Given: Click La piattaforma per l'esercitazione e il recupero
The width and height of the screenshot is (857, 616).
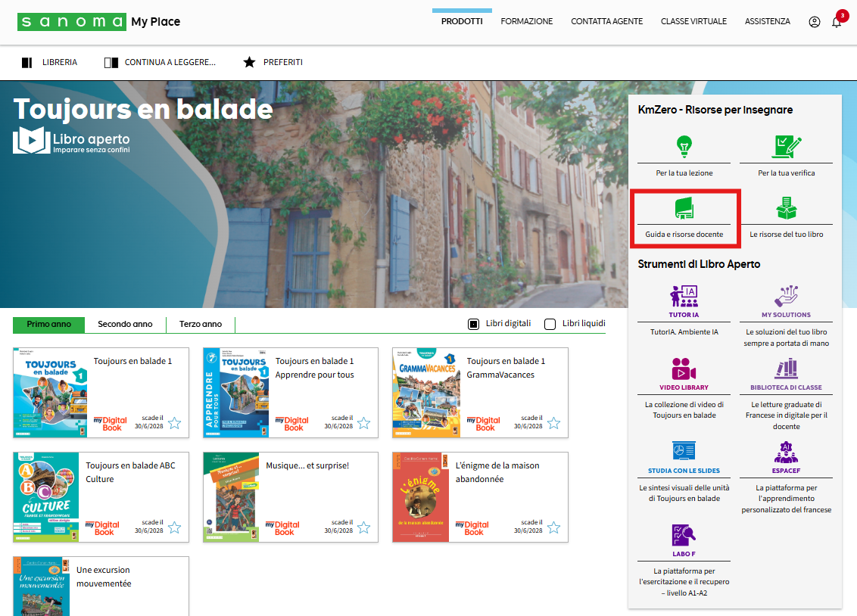Looking at the screenshot, I should pos(684,582).
